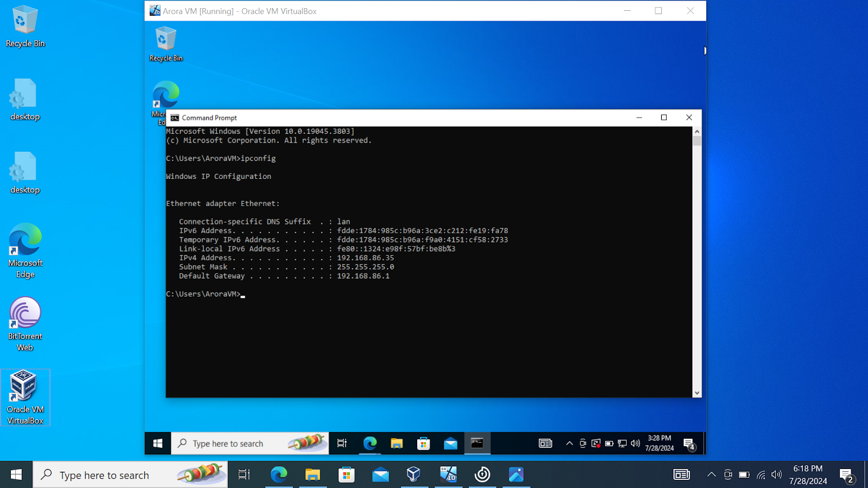868x488 pixels.
Task: Click 'Ethernet adapter Ethernet:' heading
Action: pos(223,203)
